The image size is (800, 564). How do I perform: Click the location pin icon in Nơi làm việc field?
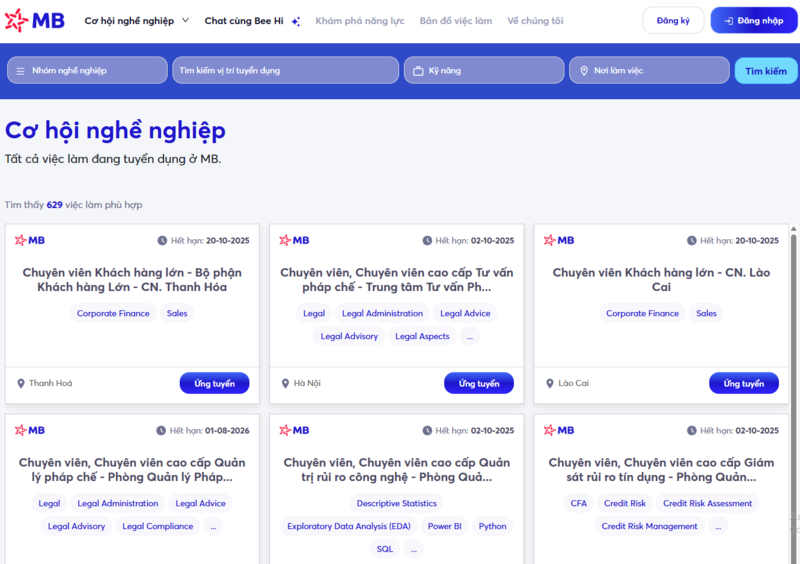(584, 71)
